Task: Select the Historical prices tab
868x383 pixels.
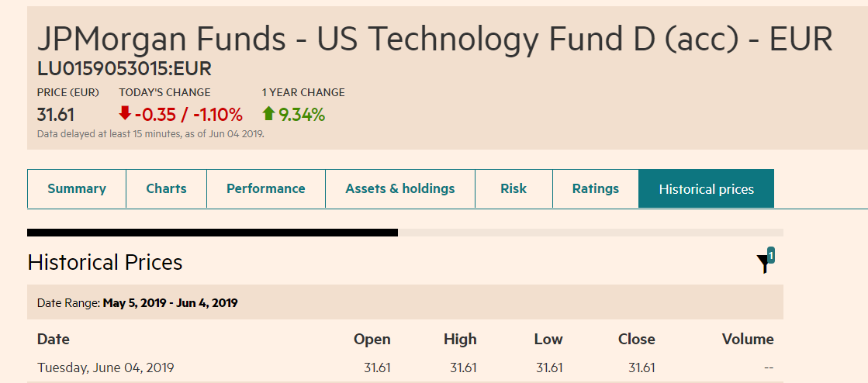Action: (x=706, y=189)
